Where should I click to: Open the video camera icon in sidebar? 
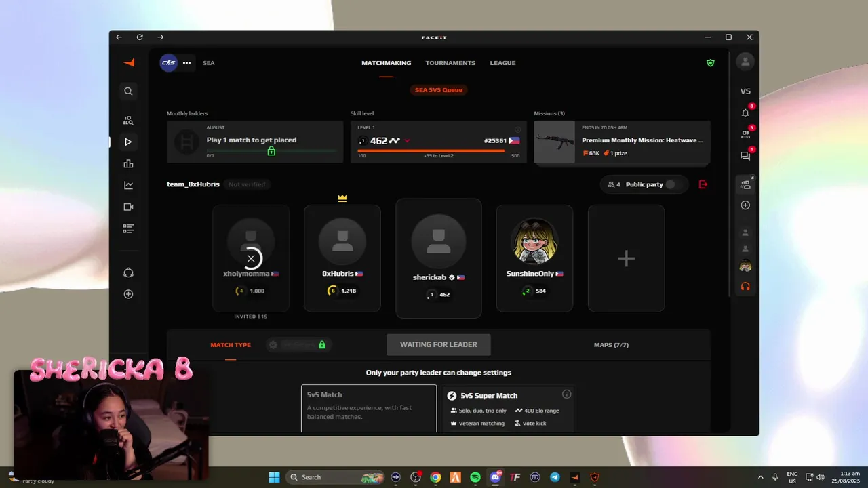point(128,207)
